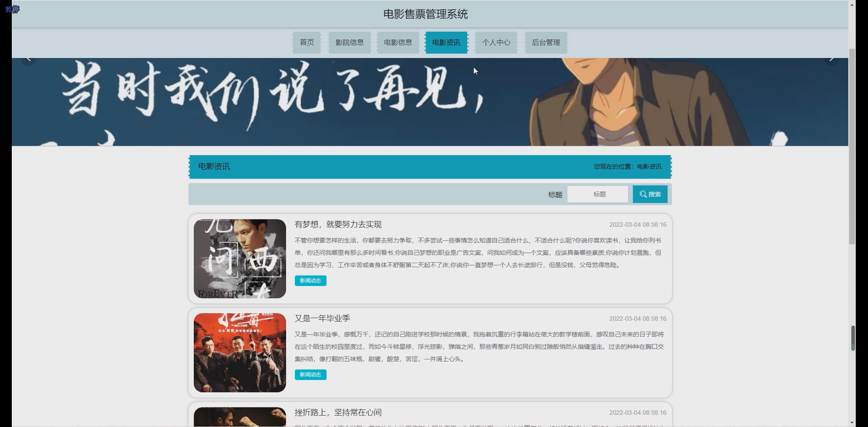The width and height of the screenshot is (868, 427).
Task: Click the 电影售票管理系统 site title
Action: tap(425, 14)
